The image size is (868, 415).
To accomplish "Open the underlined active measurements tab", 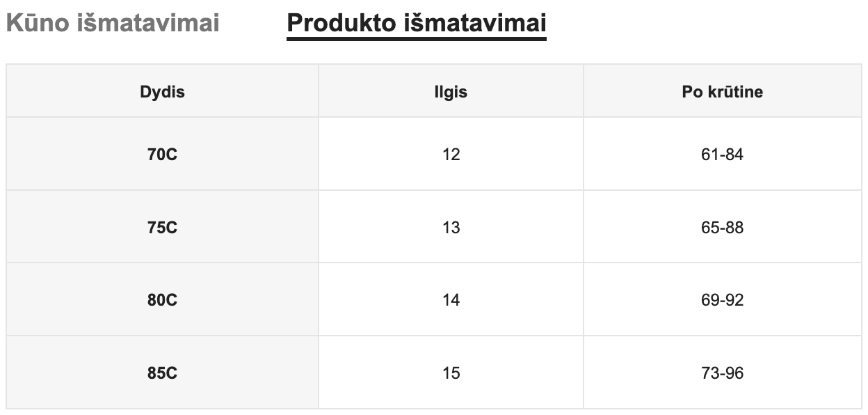I will click(x=416, y=23).
